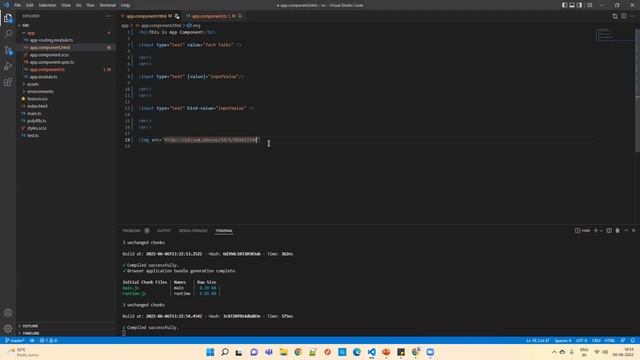Viewport: 640px width, 360px height.
Task: Open app.component.scss in Explorer
Action: point(49,55)
